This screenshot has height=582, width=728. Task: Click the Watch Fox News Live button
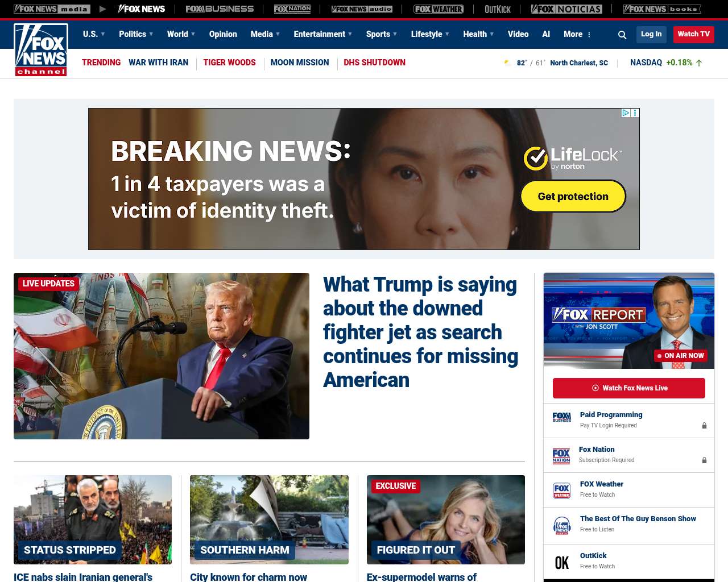[629, 388]
